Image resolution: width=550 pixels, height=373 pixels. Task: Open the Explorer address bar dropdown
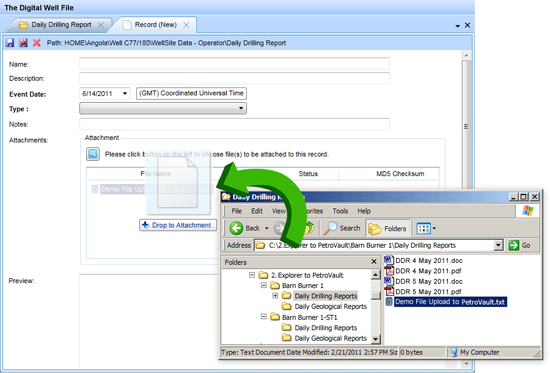click(498, 245)
